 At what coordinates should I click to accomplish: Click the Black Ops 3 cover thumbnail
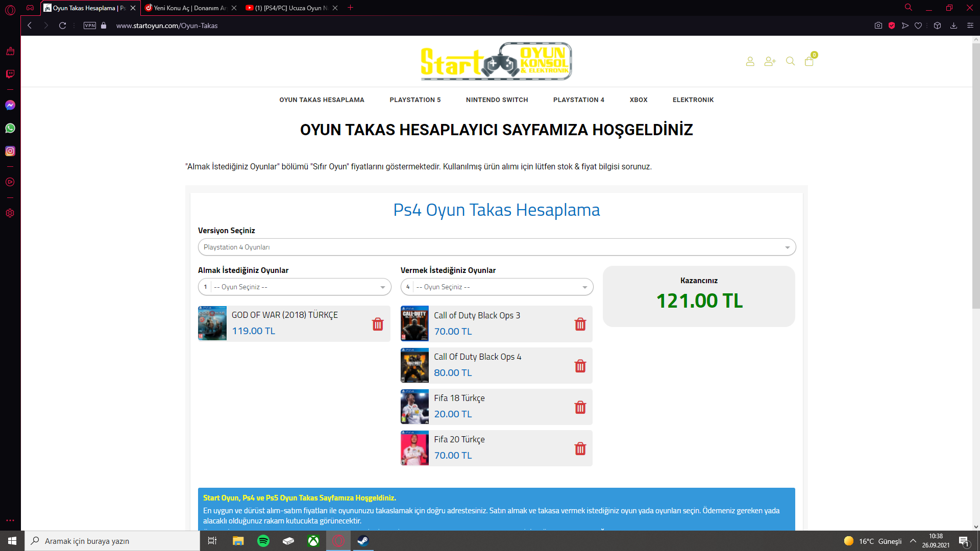click(x=414, y=323)
